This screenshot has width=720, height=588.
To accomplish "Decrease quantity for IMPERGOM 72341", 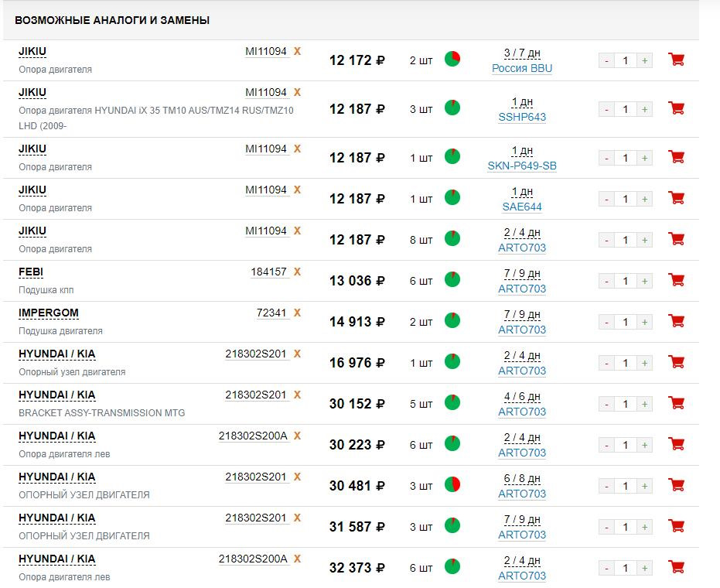I will 606,322.
